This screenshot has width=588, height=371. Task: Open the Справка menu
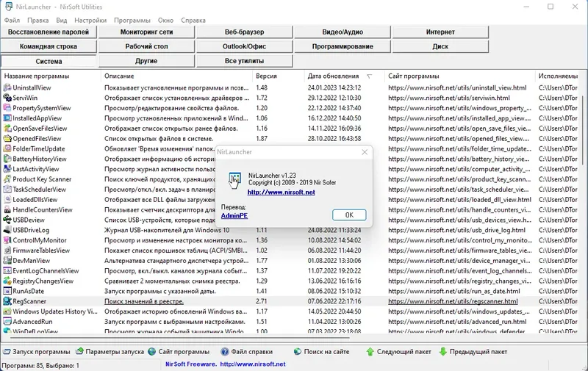[193, 21]
